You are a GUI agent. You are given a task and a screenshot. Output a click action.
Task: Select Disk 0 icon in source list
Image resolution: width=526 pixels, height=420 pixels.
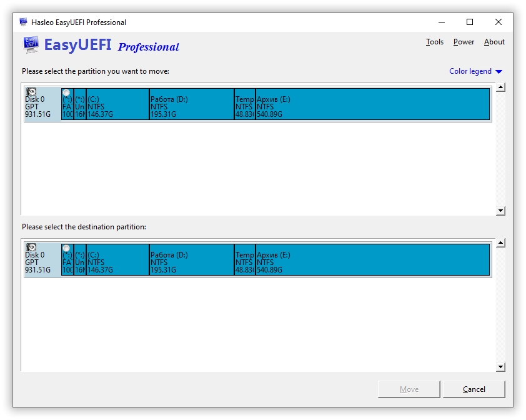31,91
